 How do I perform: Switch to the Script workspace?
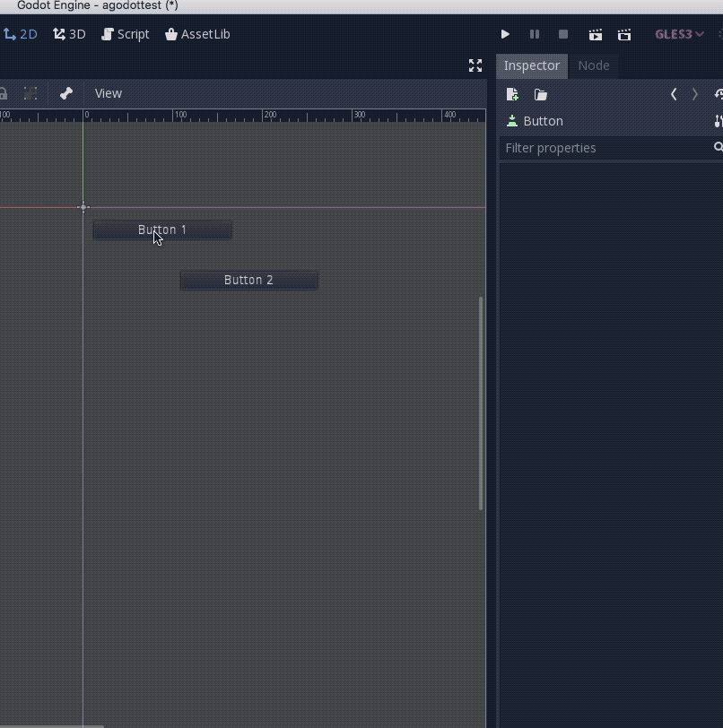pos(126,34)
